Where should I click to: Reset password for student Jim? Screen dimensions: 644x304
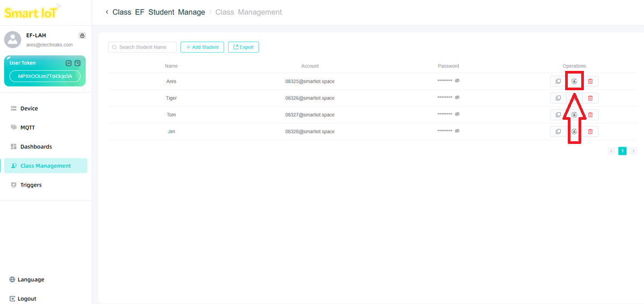pos(574,132)
